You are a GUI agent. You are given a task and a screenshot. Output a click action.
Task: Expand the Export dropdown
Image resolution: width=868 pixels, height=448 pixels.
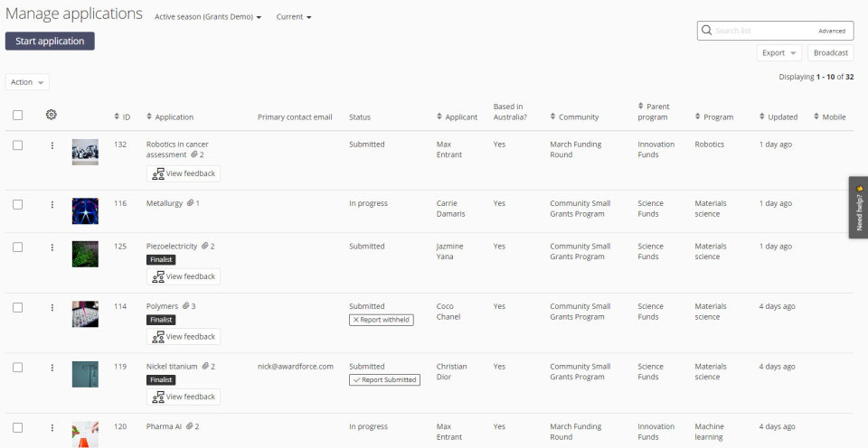tap(778, 53)
